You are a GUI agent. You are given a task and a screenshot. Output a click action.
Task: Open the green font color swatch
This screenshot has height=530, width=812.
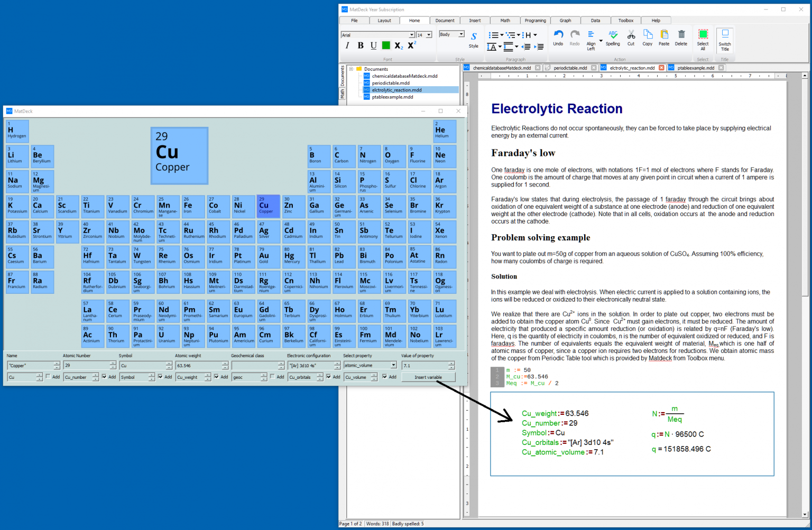(x=385, y=45)
